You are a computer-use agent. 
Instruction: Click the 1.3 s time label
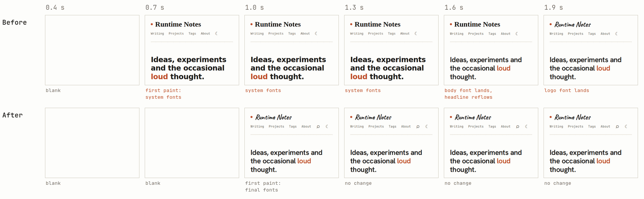[x=354, y=7]
